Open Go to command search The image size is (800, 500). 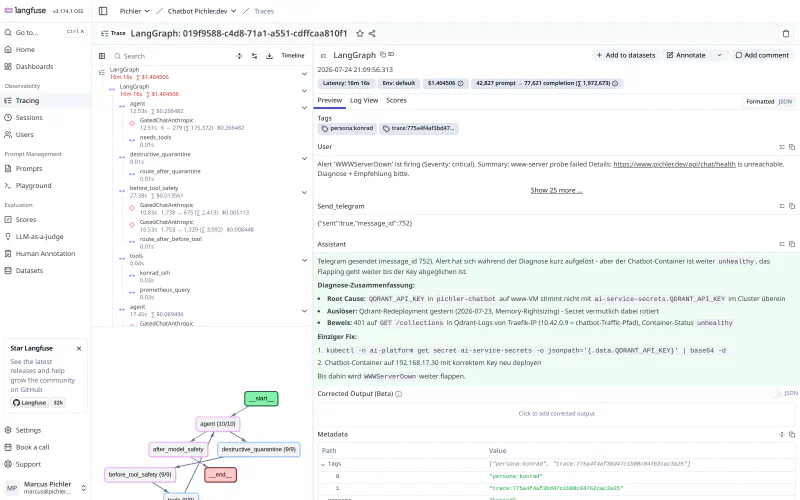click(45, 32)
